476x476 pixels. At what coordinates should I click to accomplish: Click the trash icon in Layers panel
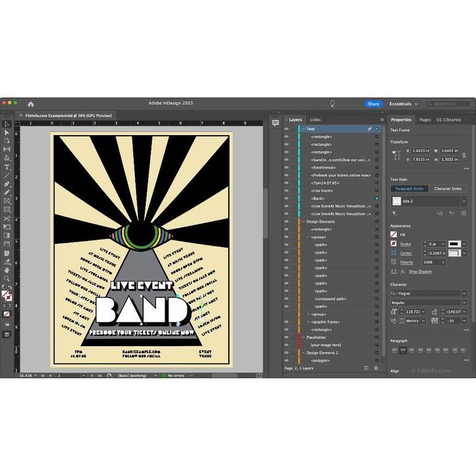(x=376, y=368)
